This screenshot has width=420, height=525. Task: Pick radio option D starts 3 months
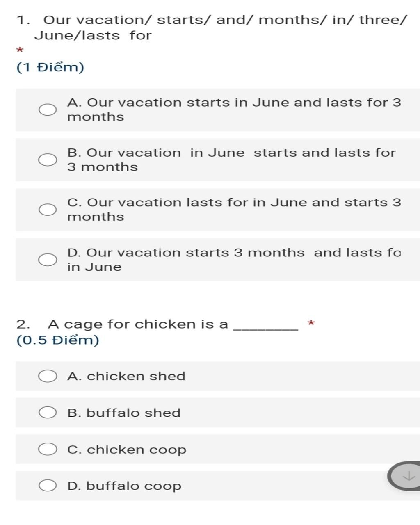(x=48, y=260)
